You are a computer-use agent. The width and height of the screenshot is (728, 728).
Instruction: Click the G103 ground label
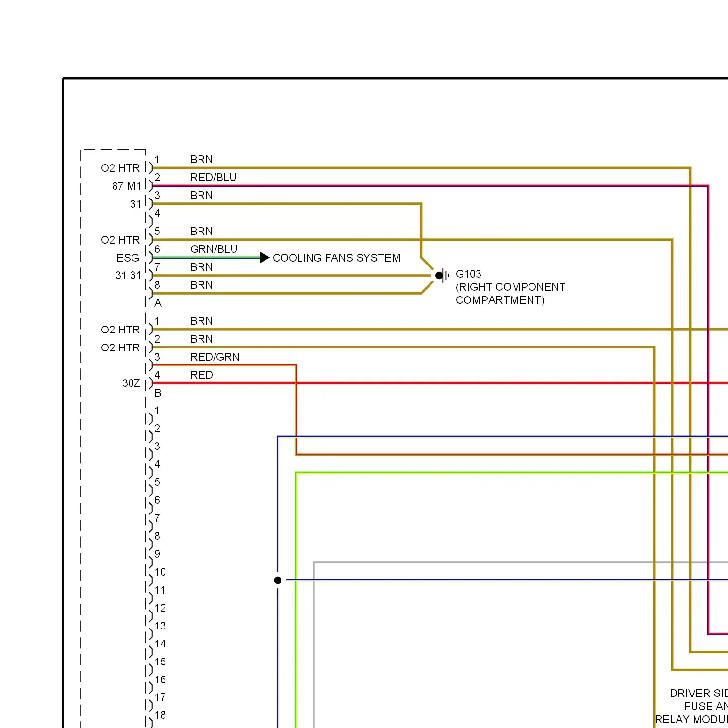point(468,274)
